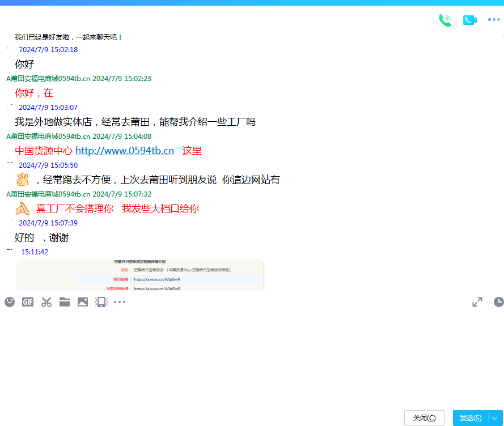Screen dimensions: 504x426
Task: Click message asking to introduce factories
Action: (135, 122)
